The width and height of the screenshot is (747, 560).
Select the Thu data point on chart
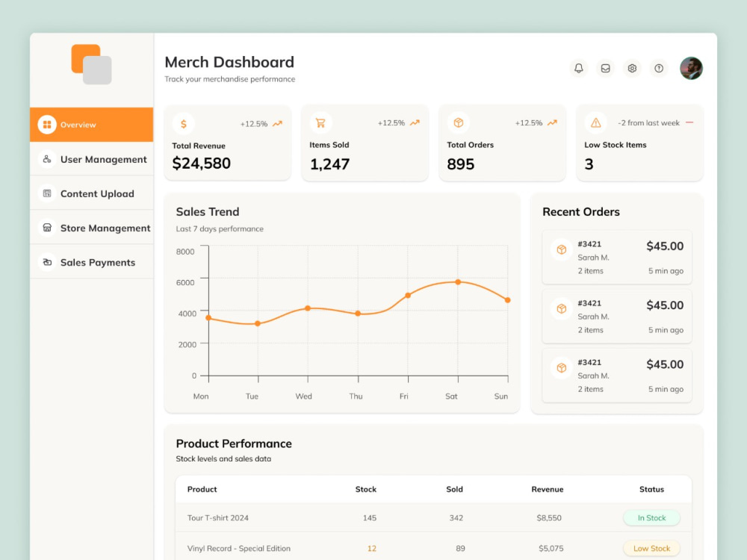pos(358,314)
